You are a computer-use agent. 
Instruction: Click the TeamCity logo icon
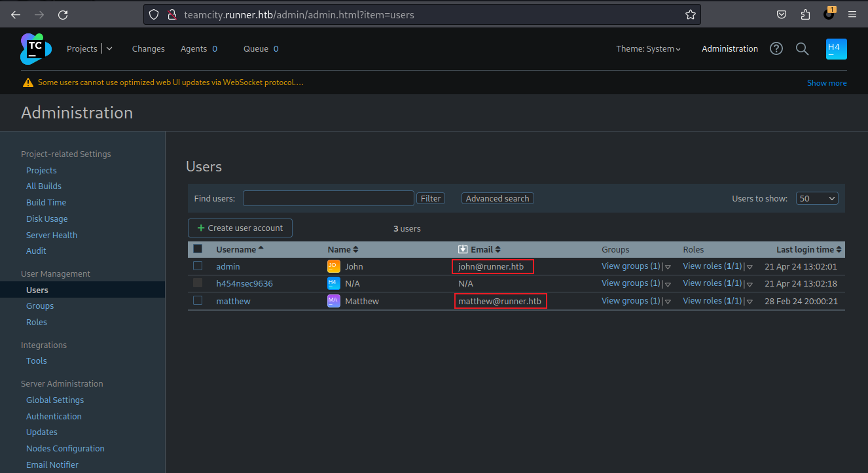pyautogui.click(x=35, y=49)
